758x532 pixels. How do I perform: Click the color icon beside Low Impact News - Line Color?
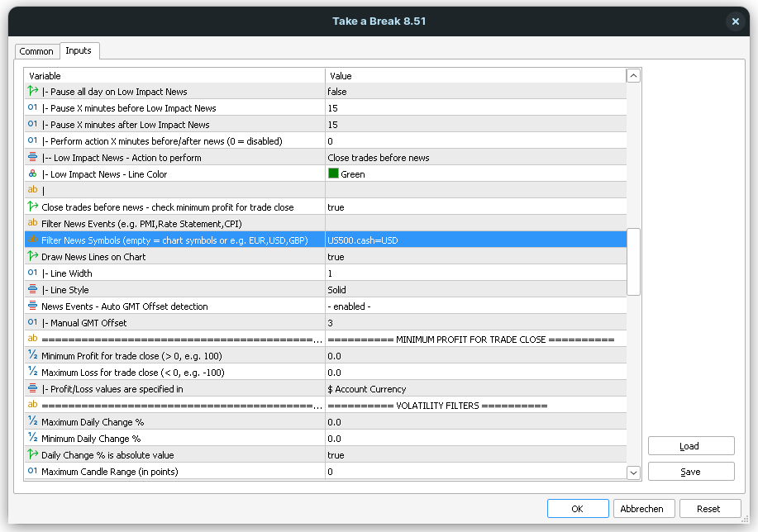tap(33, 174)
